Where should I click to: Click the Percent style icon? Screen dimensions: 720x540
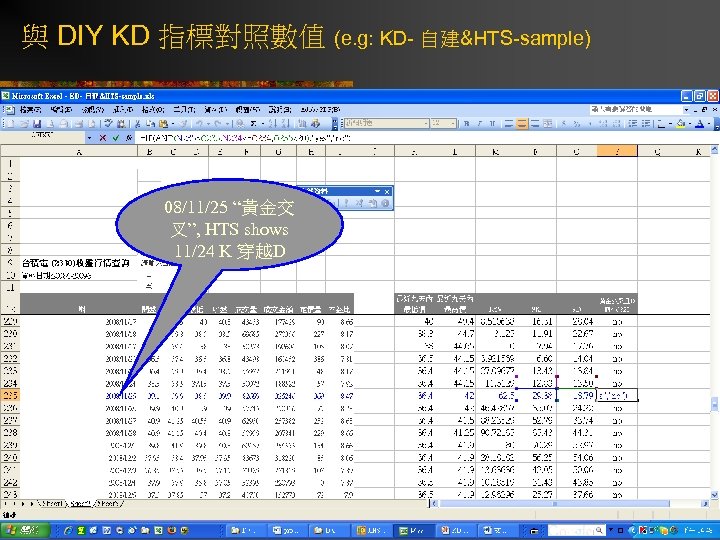[x=577, y=124]
